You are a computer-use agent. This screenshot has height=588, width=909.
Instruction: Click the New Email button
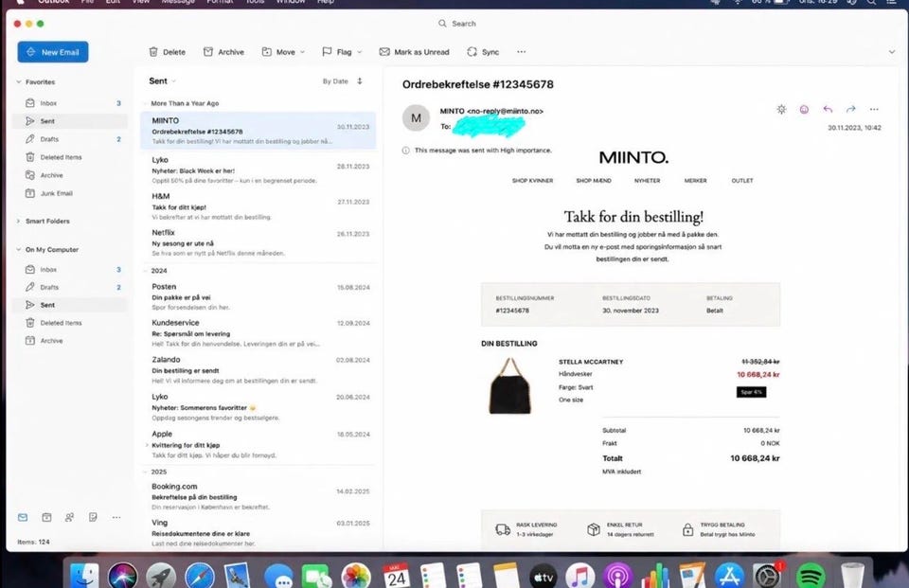click(53, 52)
